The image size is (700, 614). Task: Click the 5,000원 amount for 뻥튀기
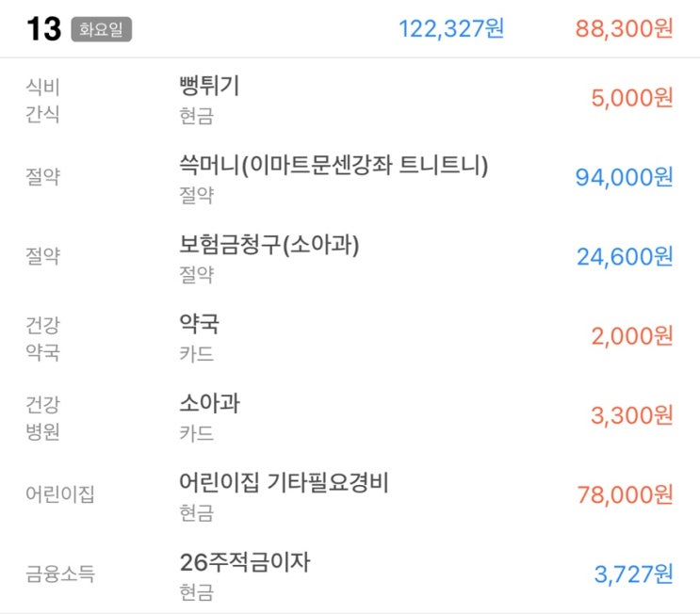pos(632,99)
